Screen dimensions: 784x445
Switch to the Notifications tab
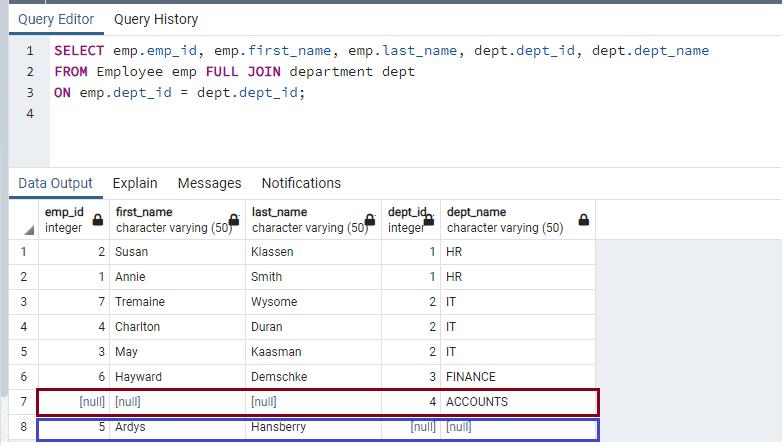coord(301,183)
